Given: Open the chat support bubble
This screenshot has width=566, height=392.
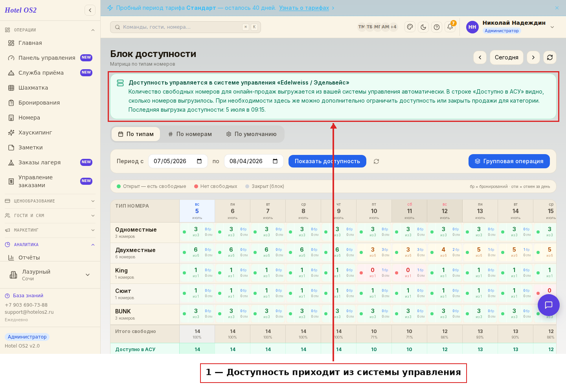Looking at the screenshot, I should (549, 305).
